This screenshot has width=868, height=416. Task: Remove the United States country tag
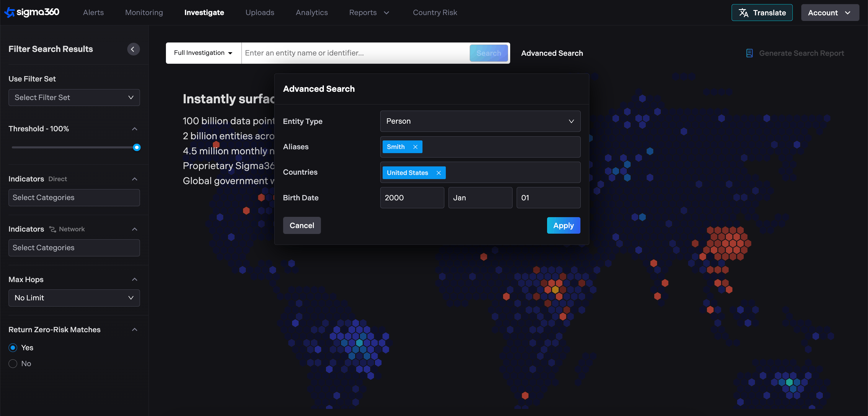(x=438, y=173)
